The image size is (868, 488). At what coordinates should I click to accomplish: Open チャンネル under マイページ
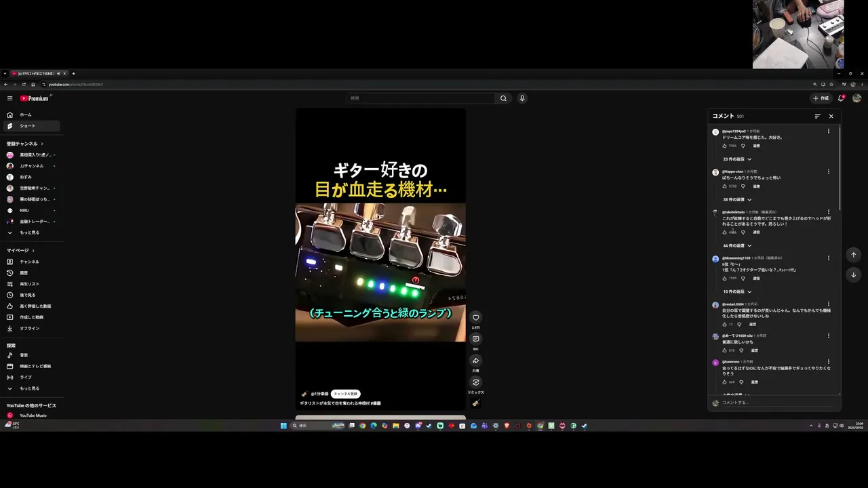point(33,262)
